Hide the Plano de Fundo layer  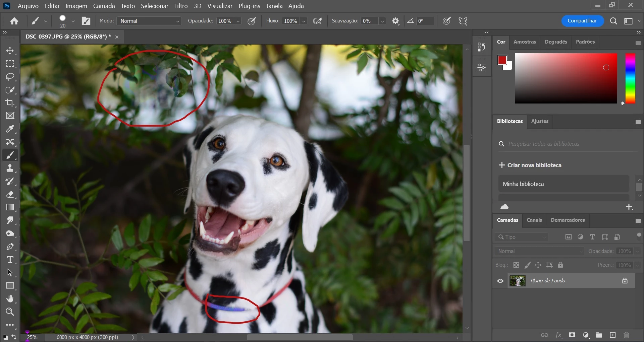(x=500, y=281)
